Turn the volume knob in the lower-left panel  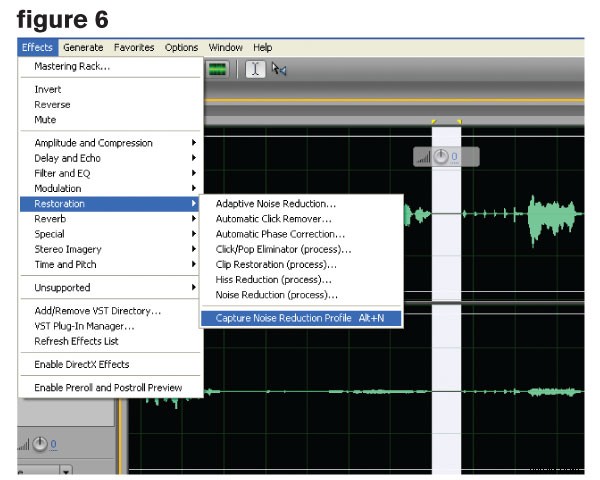[40, 444]
